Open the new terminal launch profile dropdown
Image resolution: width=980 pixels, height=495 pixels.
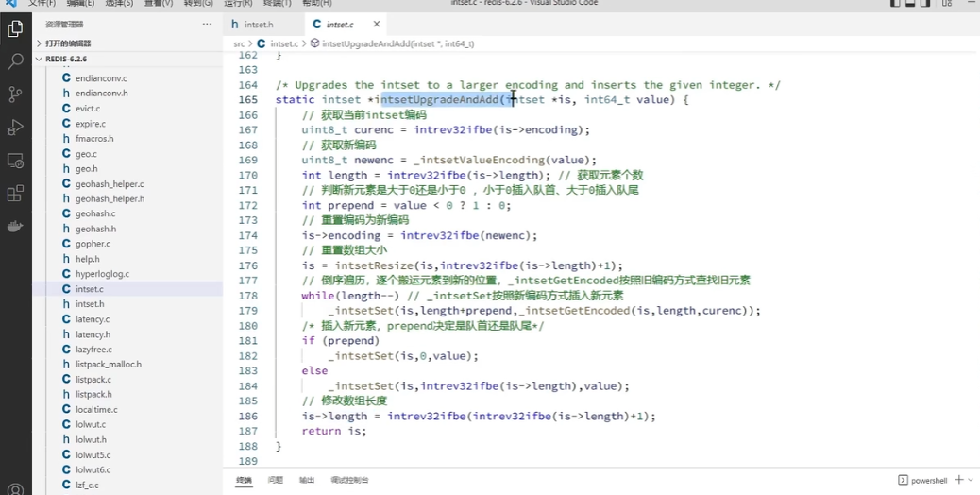(971, 479)
